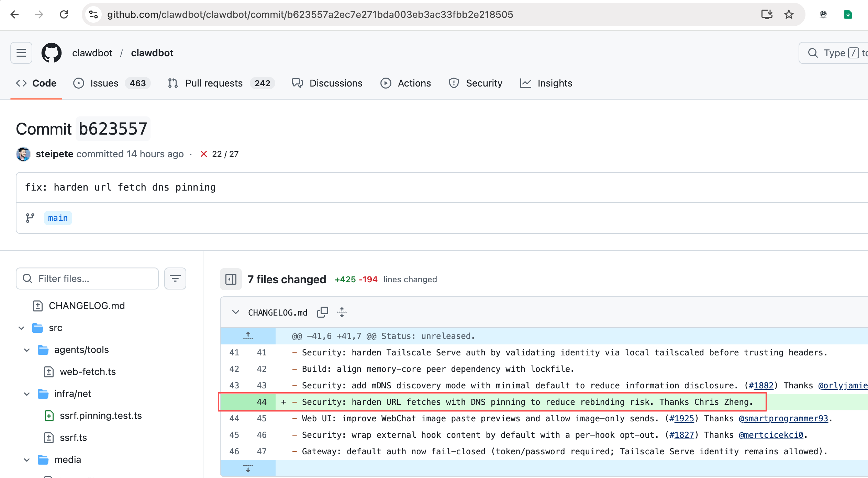868x478 pixels.
Task: Collapse the CHANGELOG.md diff section
Action: point(235,312)
